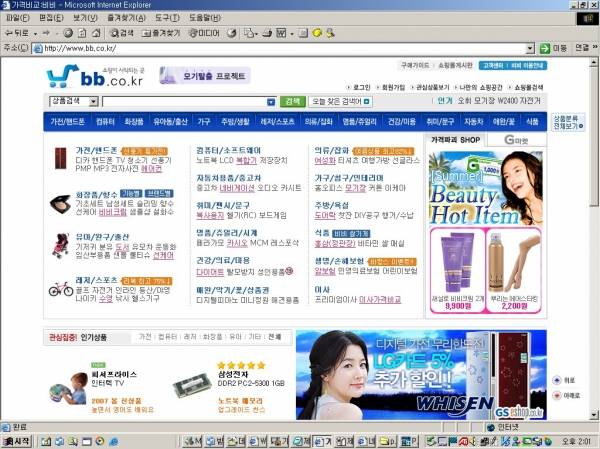
Task: Click the 고객센터 button
Action: [x=493, y=65]
